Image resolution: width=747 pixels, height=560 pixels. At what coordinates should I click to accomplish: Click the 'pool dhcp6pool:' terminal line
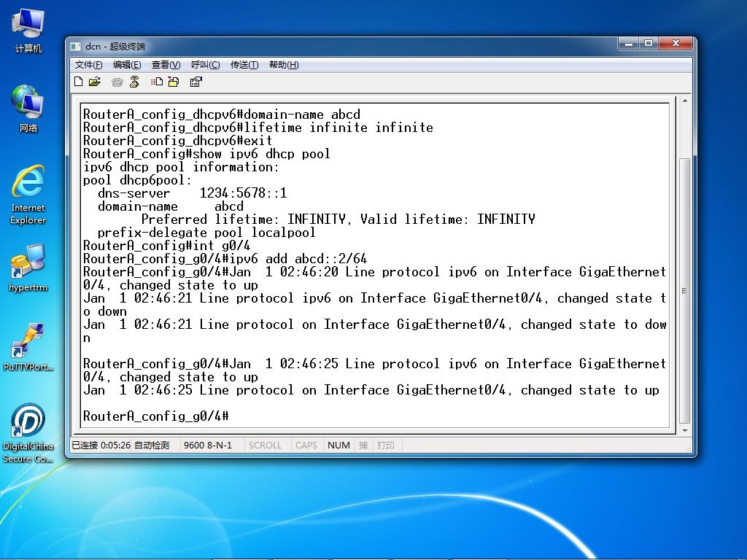(137, 180)
